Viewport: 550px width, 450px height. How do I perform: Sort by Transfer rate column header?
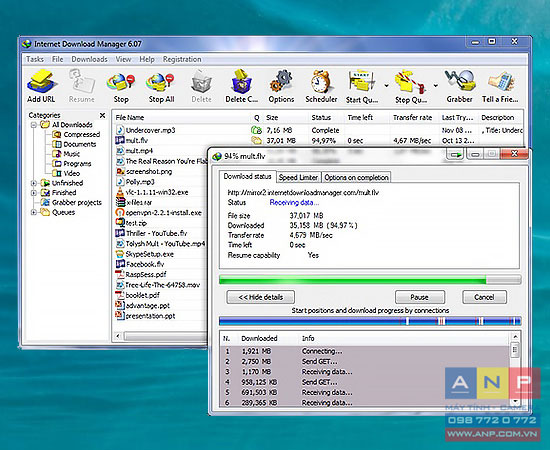(412, 117)
